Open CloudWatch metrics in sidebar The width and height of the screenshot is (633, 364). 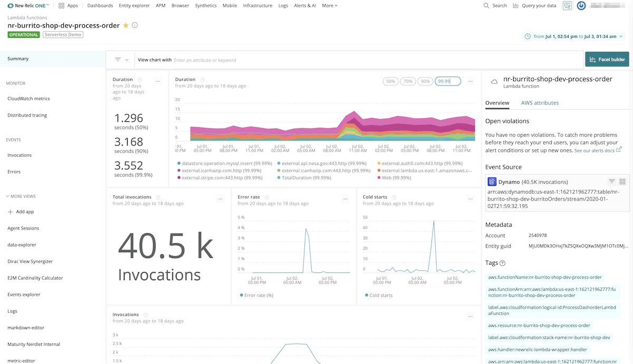tap(28, 99)
